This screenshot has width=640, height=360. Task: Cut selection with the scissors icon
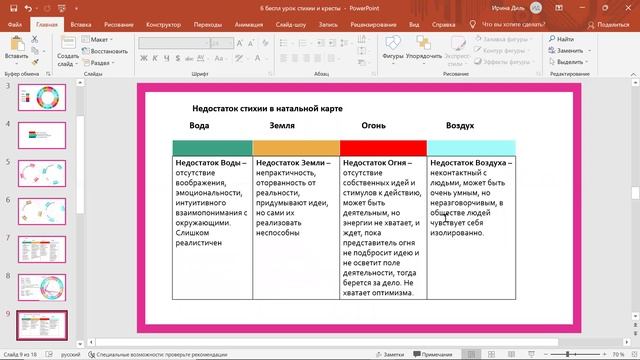35,39
